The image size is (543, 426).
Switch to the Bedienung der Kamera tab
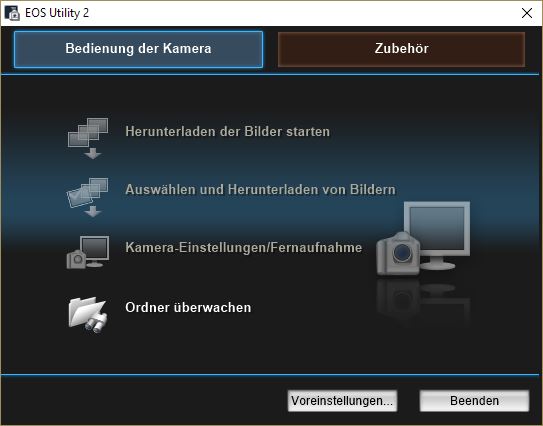click(138, 49)
